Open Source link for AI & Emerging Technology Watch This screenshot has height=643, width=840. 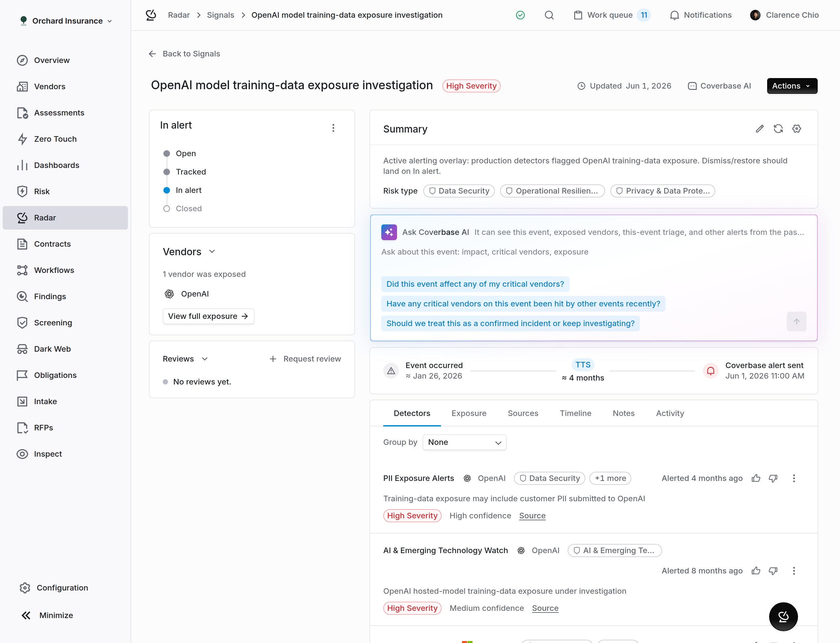click(x=545, y=608)
